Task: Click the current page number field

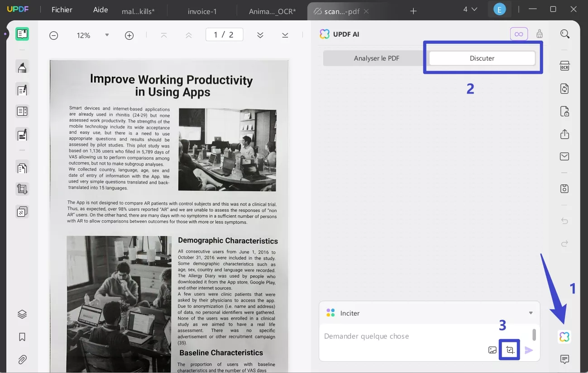Action: coord(224,35)
